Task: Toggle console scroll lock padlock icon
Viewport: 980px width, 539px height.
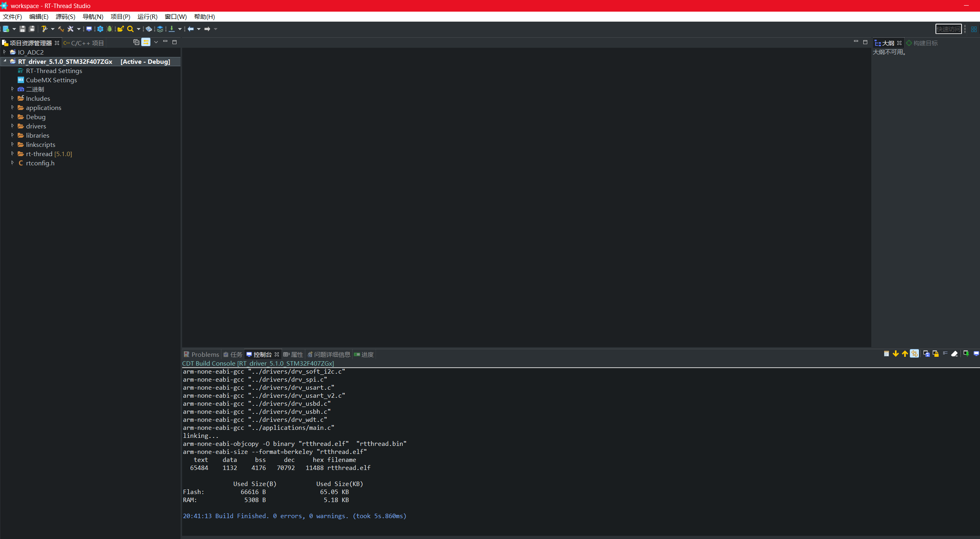Action: [x=936, y=354]
